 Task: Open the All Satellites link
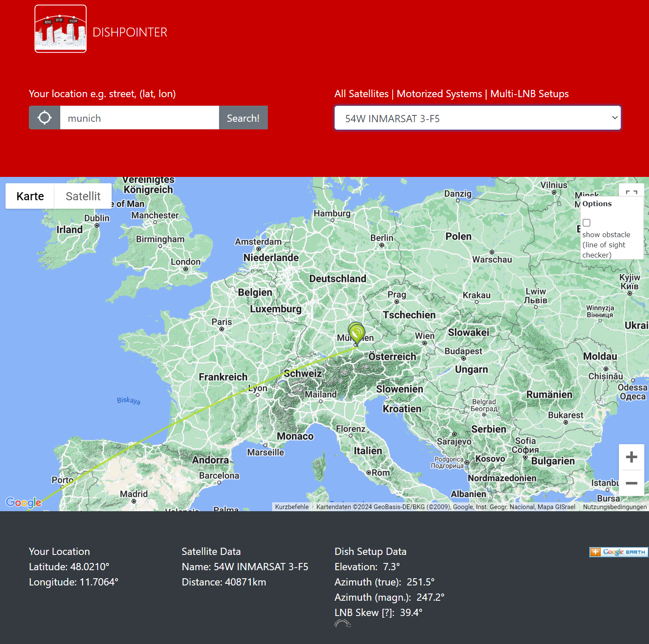click(x=361, y=94)
